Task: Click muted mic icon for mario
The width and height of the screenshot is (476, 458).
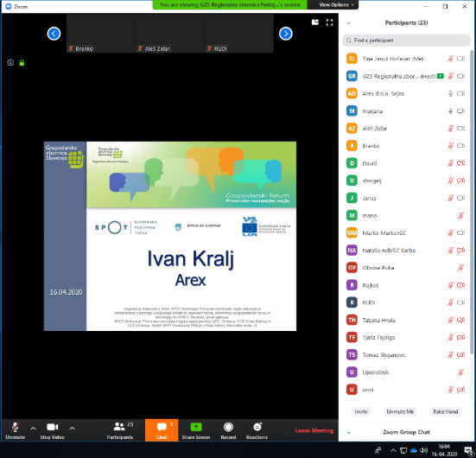Action: tap(460, 216)
